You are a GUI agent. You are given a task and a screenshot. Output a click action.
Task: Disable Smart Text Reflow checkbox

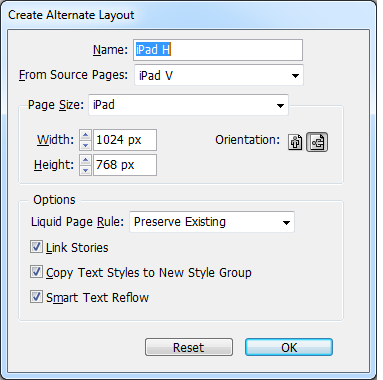36,297
